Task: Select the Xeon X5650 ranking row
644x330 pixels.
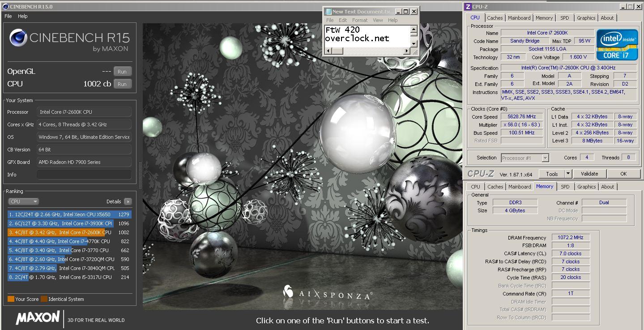Action: 70,214
